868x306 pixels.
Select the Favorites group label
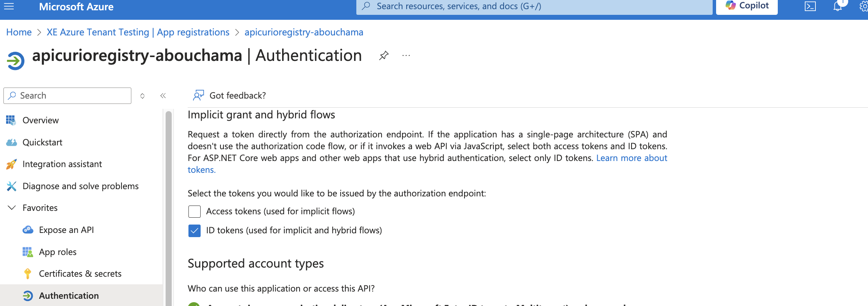point(40,208)
